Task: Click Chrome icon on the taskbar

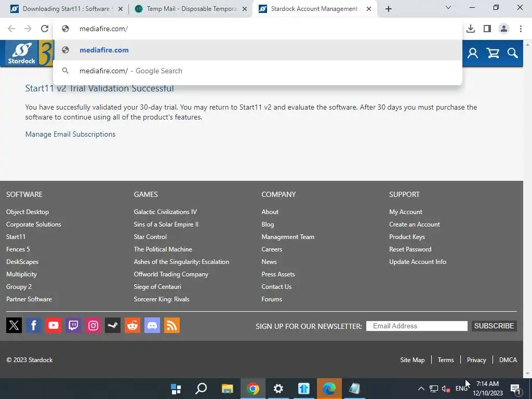Action: click(253, 389)
